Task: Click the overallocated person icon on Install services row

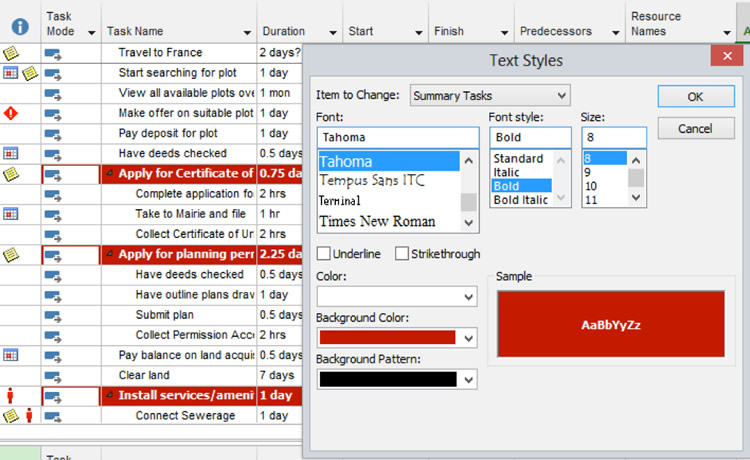Action: 11,395
